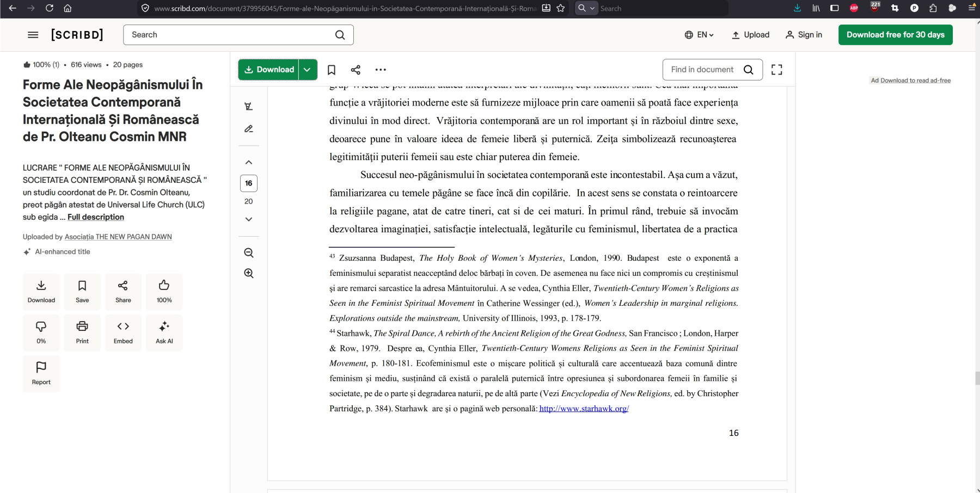This screenshot has width=980, height=493.
Task: Click the share icon in document toolbar
Action: pos(356,70)
